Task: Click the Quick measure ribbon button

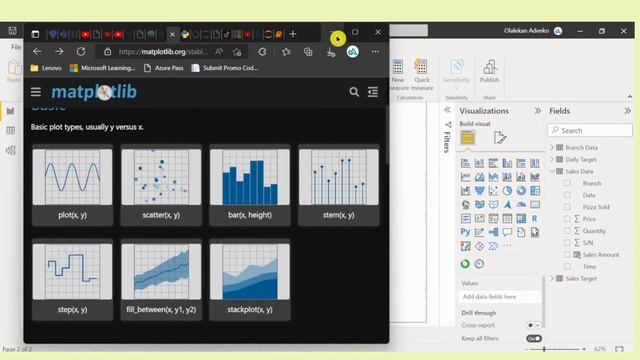Action: click(x=422, y=75)
